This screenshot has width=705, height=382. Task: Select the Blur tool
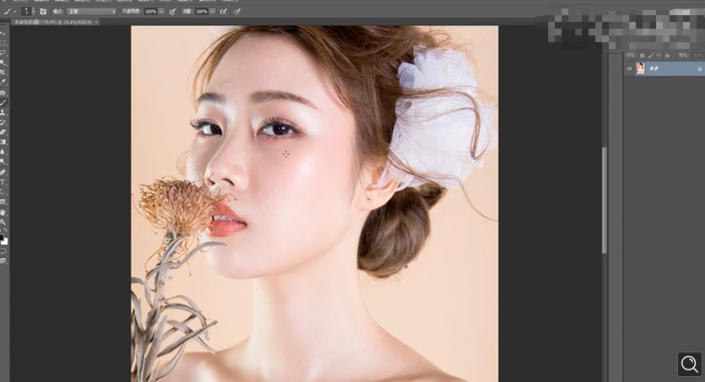tap(3, 152)
